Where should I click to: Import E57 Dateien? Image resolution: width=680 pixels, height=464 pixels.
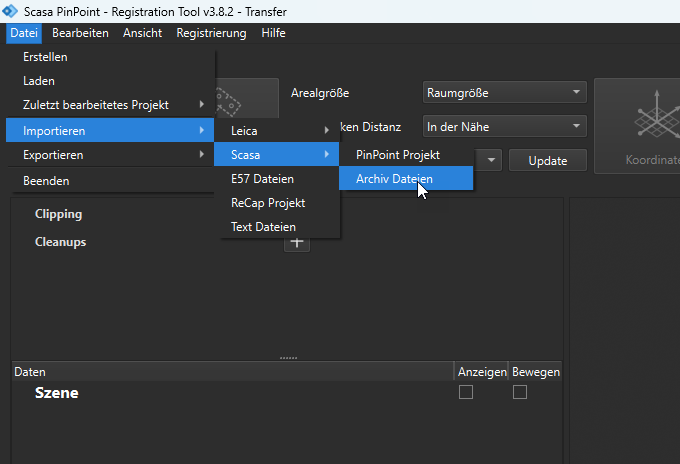point(277,179)
